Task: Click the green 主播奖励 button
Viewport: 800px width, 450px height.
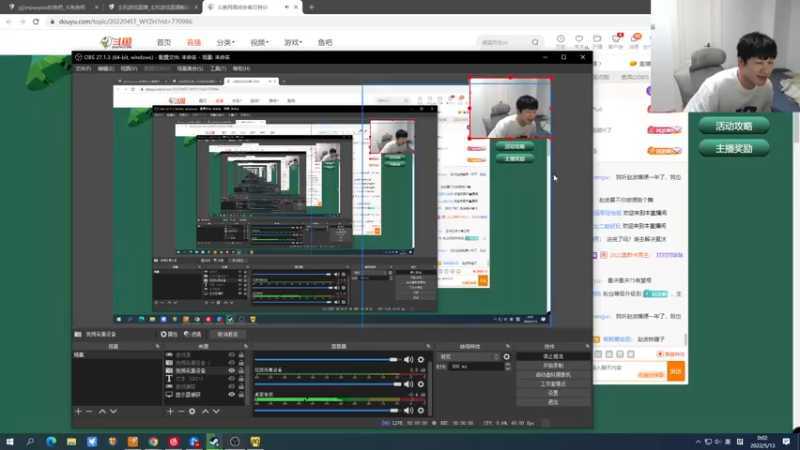Action: pos(734,148)
